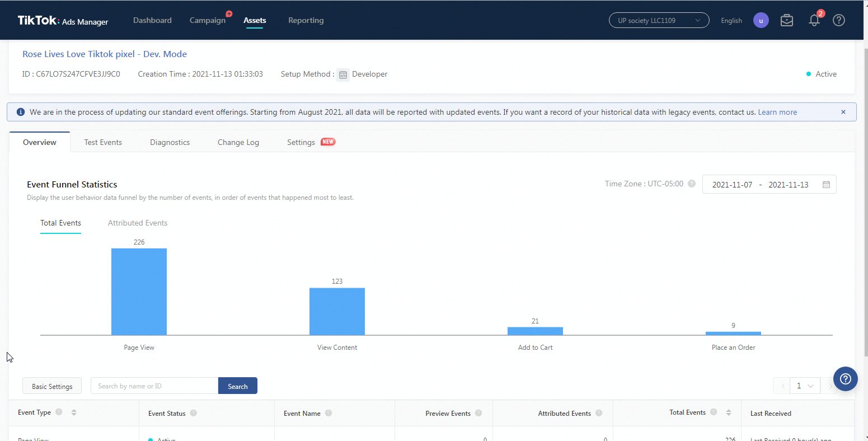Screen dimensions: 868x441
Task: Click the floating blue help button
Action: coord(845,378)
